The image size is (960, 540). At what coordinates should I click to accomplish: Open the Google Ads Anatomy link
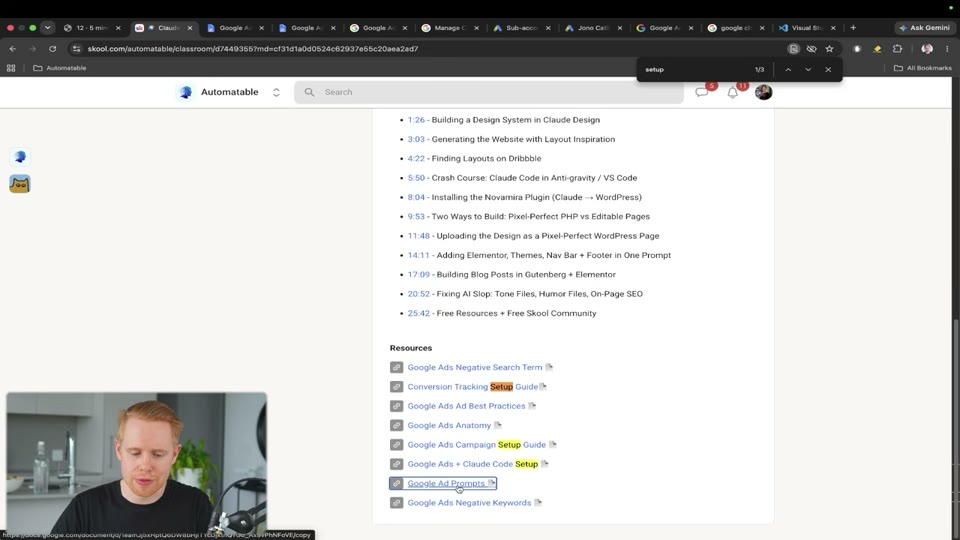[x=449, y=425]
